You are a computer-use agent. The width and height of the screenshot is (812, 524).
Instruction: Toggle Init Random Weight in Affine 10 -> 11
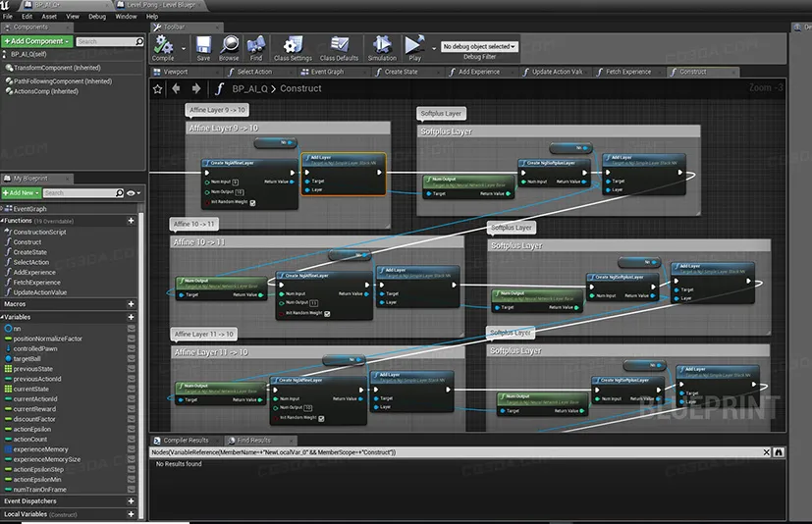click(x=327, y=313)
